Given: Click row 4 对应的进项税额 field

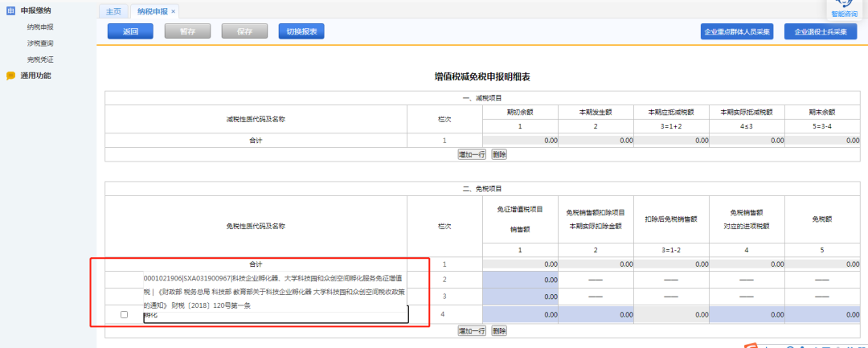Looking at the screenshot, I should (x=747, y=314).
